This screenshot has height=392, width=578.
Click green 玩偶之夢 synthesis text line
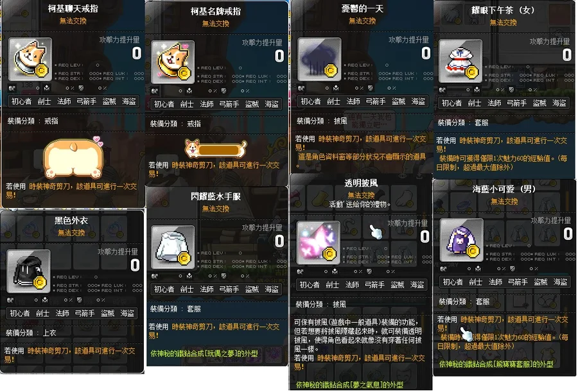coord(204,354)
